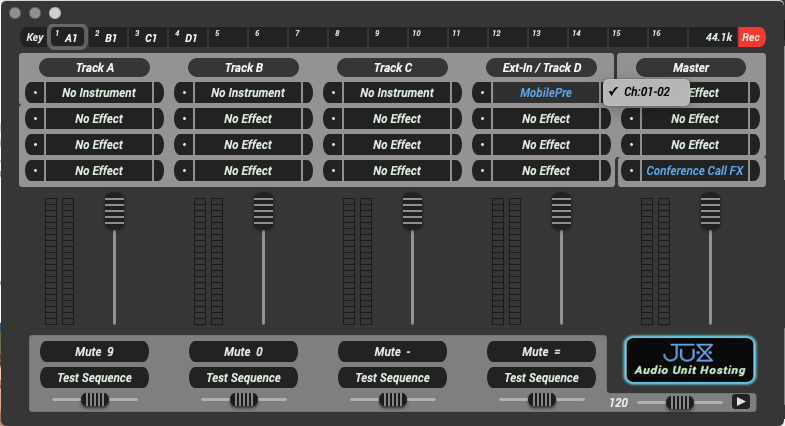Toggle the dot beside Track B's last No Effect
The image size is (785, 426).
point(184,171)
